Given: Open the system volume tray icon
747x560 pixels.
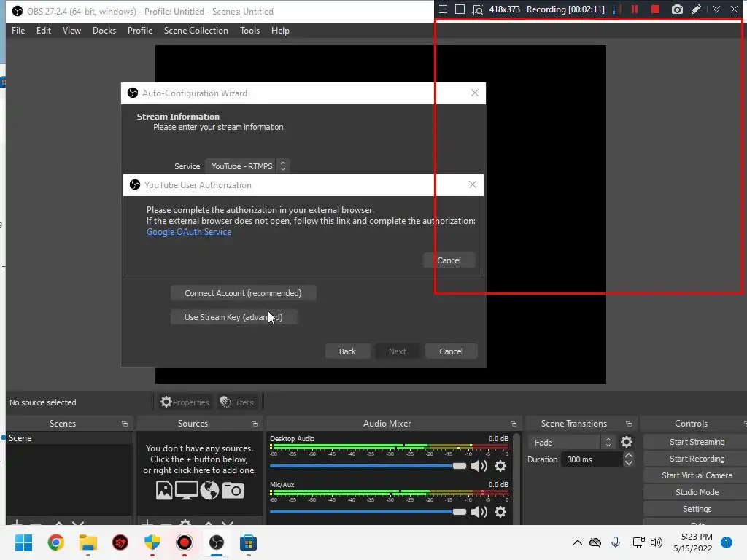Looking at the screenshot, I should (x=657, y=542).
